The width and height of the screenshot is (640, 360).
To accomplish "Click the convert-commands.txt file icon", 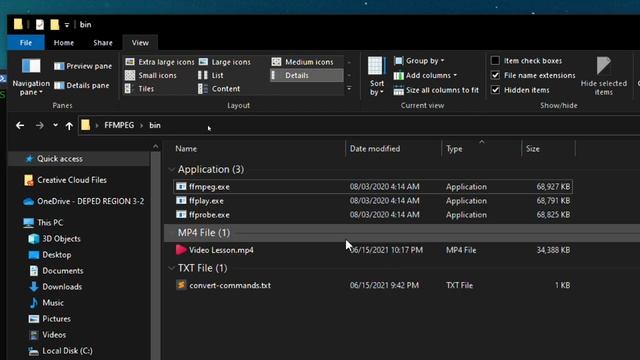I will (x=181, y=285).
